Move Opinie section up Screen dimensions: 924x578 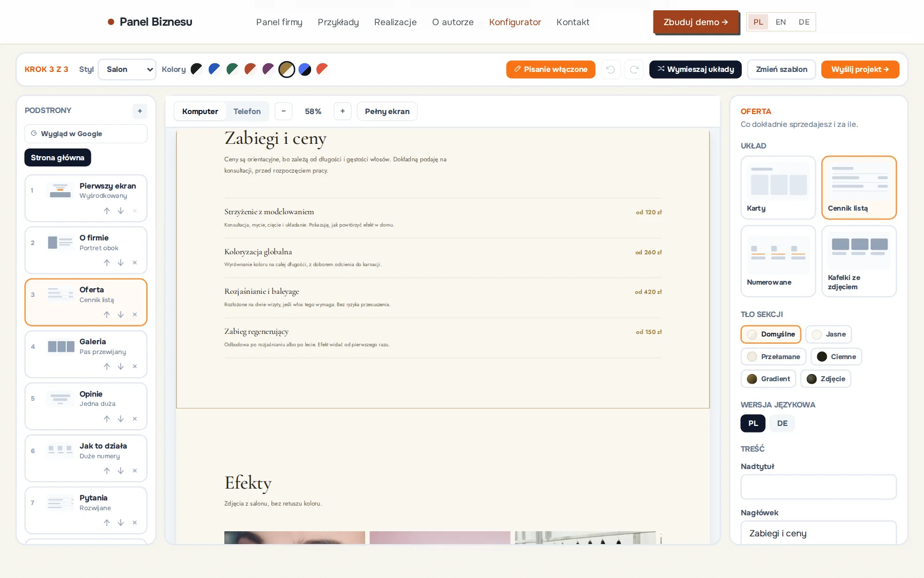pyautogui.click(x=107, y=419)
